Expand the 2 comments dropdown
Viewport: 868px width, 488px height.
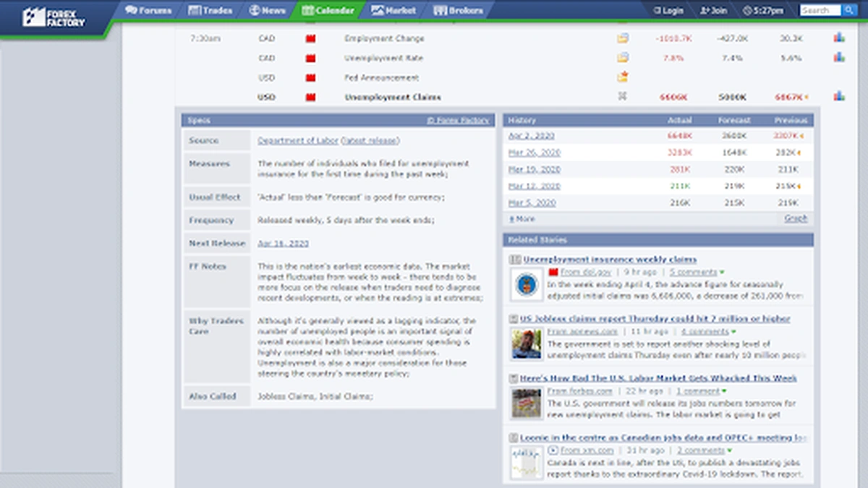704,450
